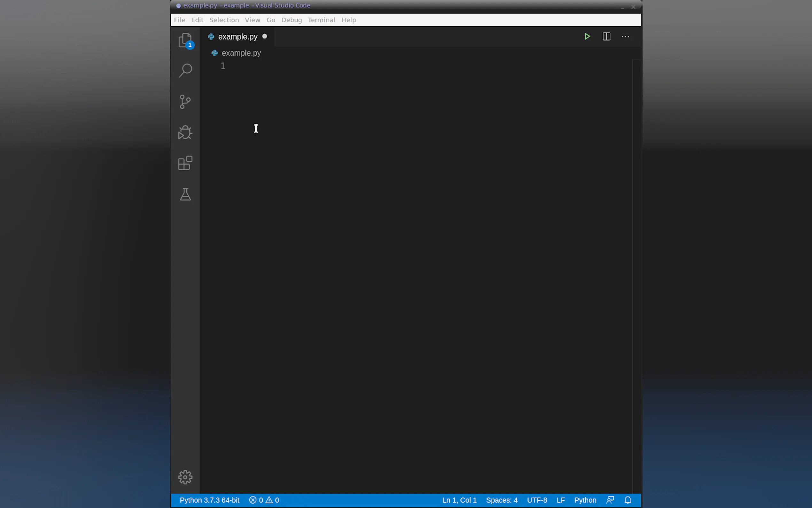Click the errors and warnings count
This screenshot has height=508, width=812.
pyautogui.click(x=264, y=500)
